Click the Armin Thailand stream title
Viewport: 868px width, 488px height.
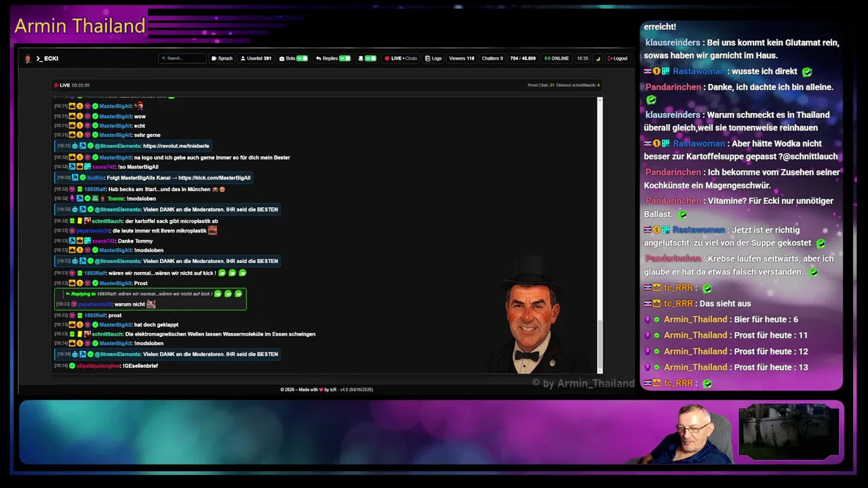click(80, 26)
